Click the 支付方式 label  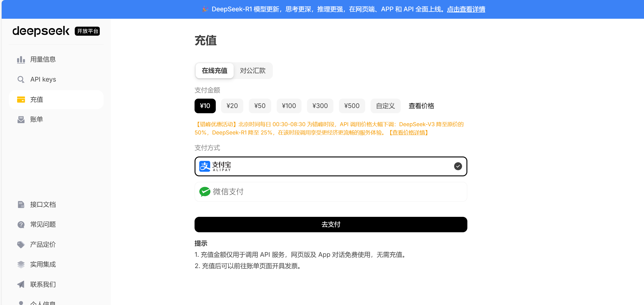(207, 148)
